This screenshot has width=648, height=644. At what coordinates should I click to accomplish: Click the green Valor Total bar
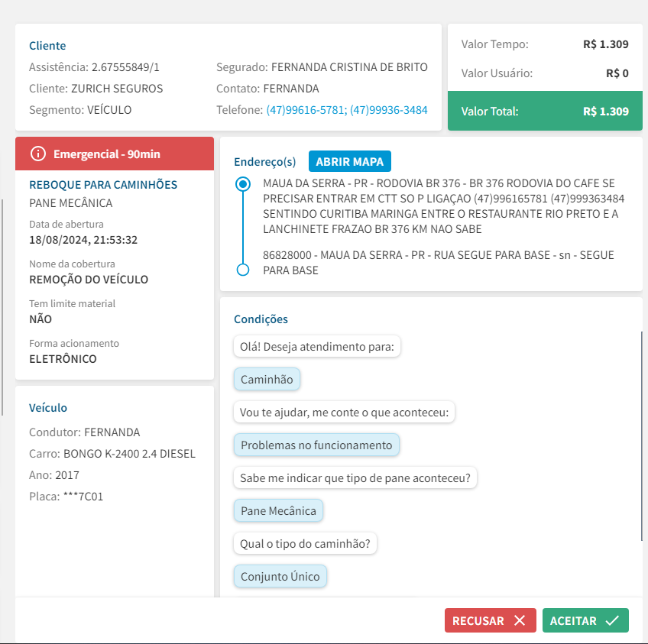click(545, 111)
